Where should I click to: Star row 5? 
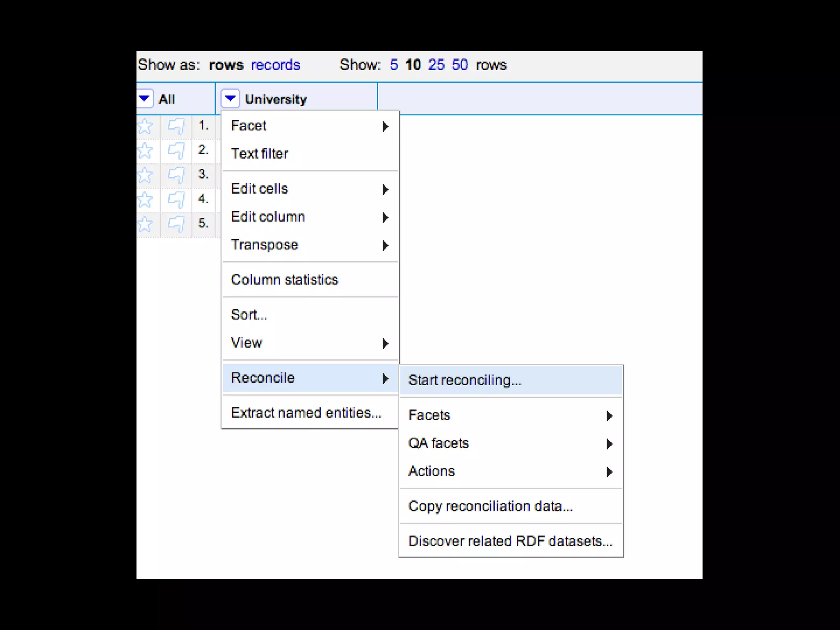tap(145, 224)
